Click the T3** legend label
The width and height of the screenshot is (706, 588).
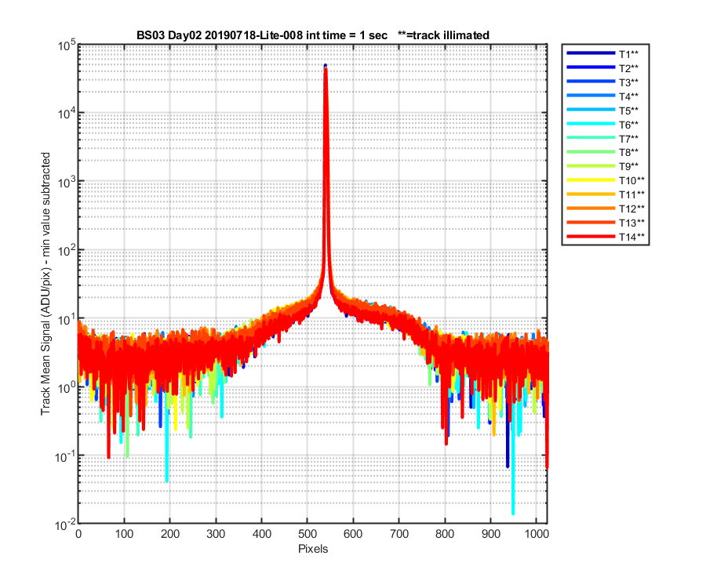coord(628,82)
